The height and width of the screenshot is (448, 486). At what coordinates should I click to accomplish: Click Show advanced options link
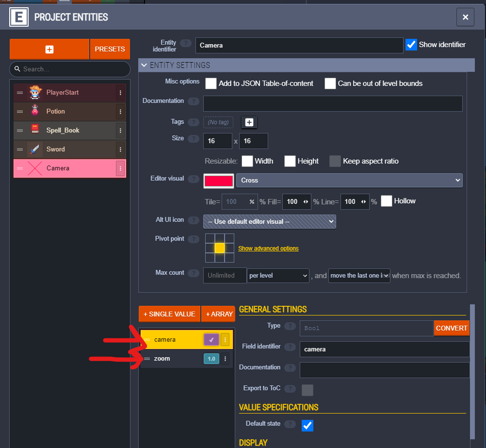pos(268,249)
